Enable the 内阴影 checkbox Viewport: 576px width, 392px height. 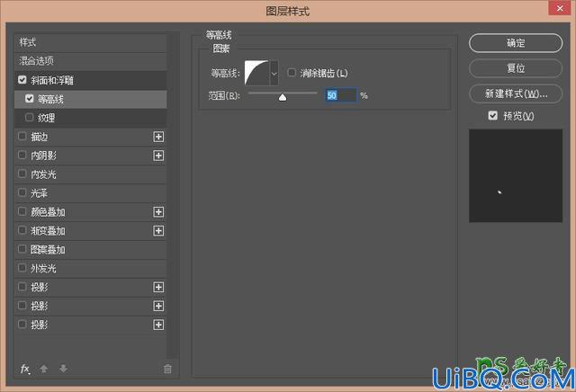tap(22, 155)
